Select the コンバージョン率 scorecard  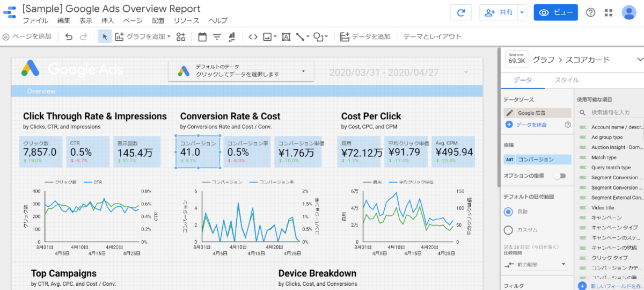coord(247,151)
